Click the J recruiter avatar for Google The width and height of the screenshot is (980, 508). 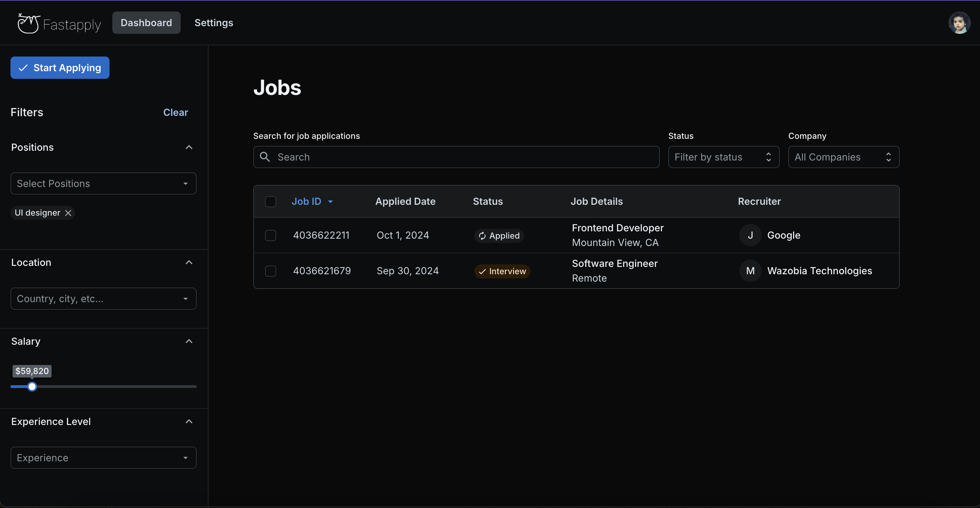click(x=750, y=235)
